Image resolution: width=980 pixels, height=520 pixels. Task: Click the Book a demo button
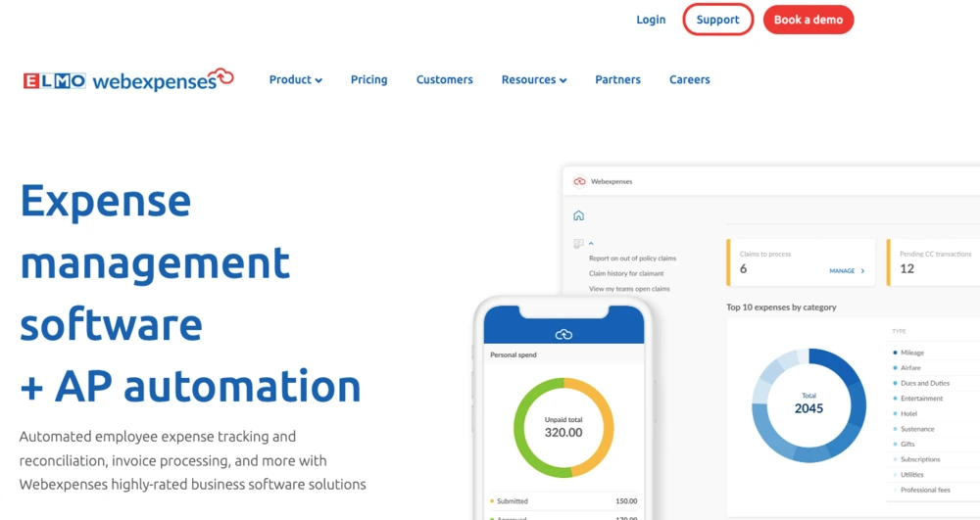[x=808, y=20]
